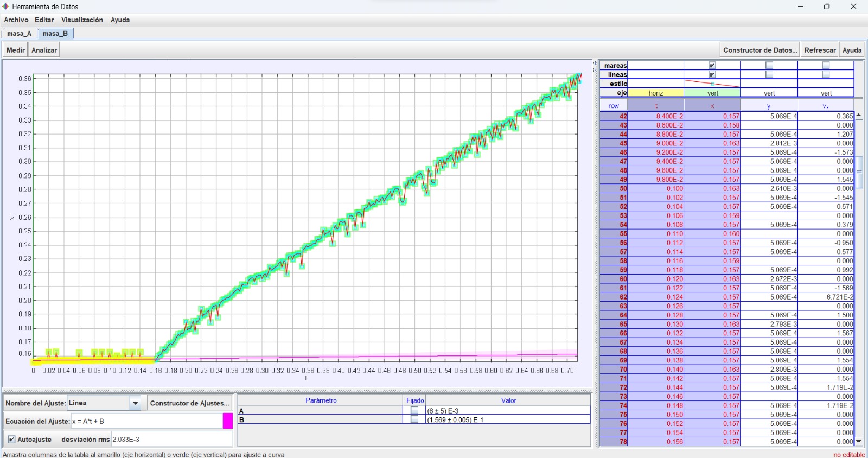
Task: Click the magenta fit color swatch
Action: pos(228,421)
